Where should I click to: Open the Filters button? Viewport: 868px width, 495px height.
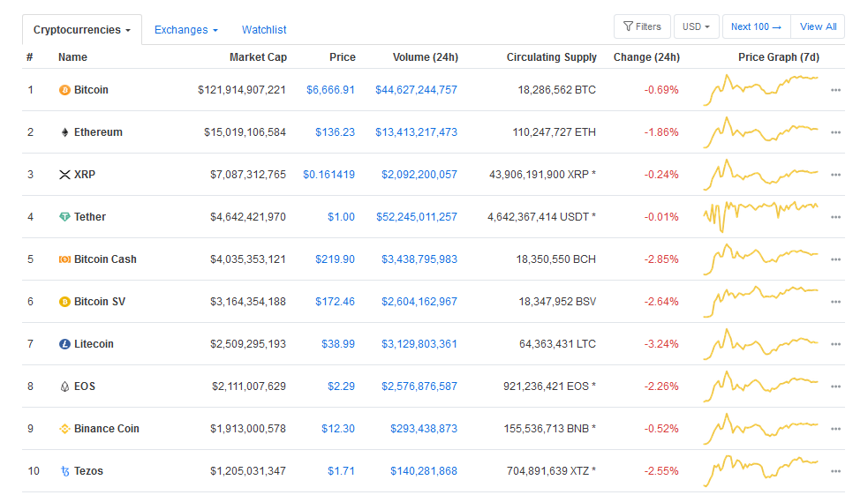pos(642,26)
